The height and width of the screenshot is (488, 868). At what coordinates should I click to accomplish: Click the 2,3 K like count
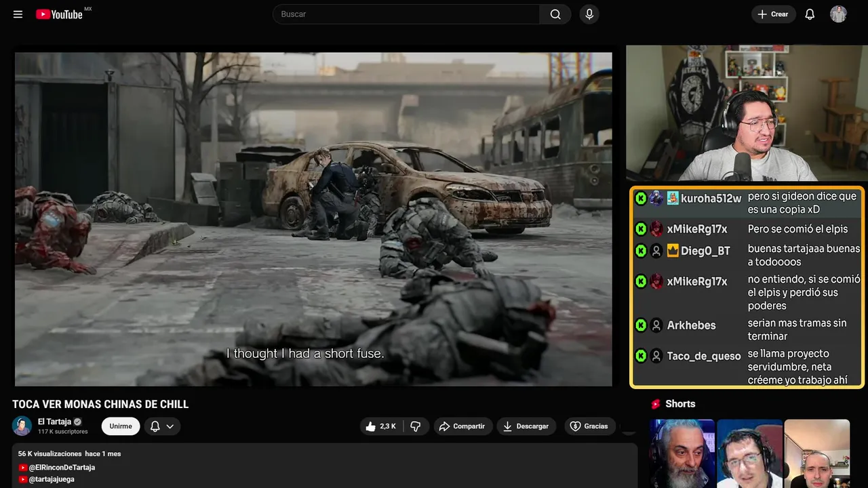pyautogui.click(x=388, y=426)
